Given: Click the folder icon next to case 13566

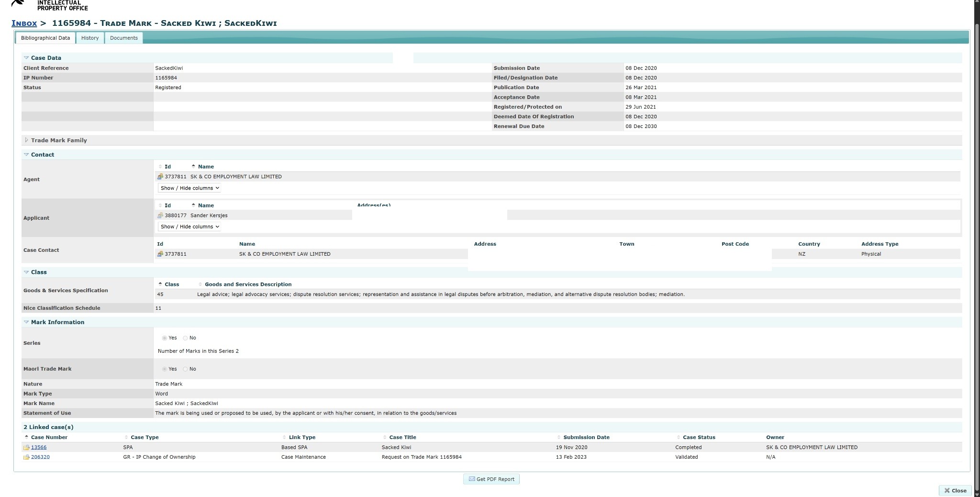Looking at the screenshot, I should pyautogui.click(x=27, y=447).
